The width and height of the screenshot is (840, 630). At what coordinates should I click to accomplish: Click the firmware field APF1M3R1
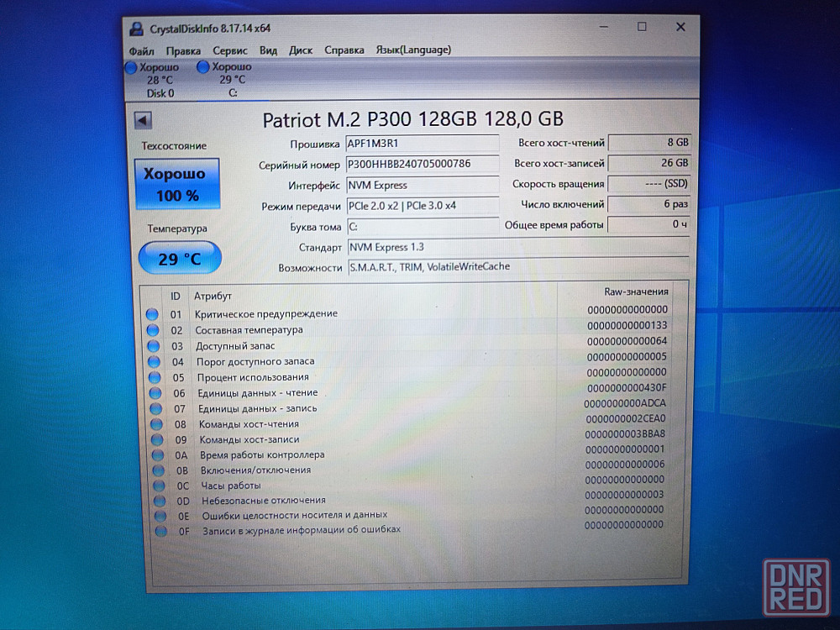click(423, 144)
